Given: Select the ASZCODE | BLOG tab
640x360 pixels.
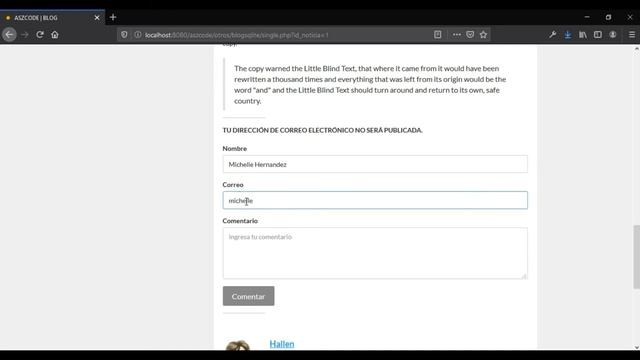Looking at the screenshot, I should (52, 18).
